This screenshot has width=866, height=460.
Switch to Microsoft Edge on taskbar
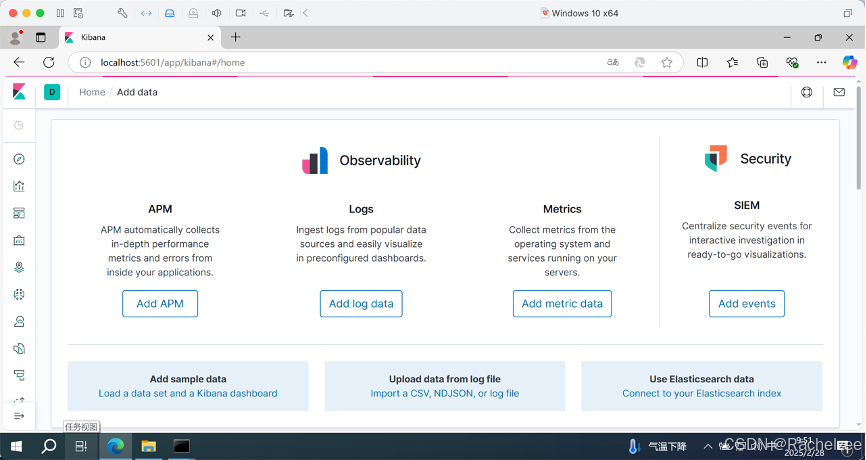click(115, 446)
